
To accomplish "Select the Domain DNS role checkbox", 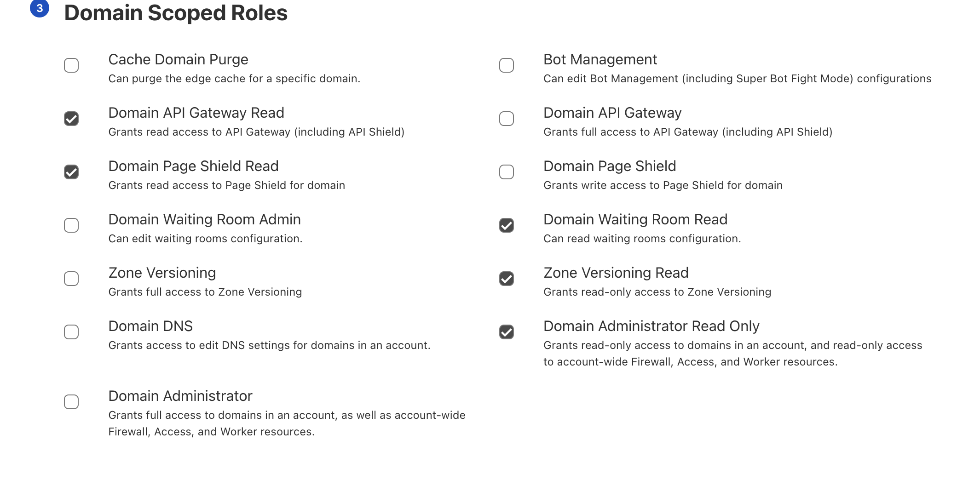I will click(71, 332).
